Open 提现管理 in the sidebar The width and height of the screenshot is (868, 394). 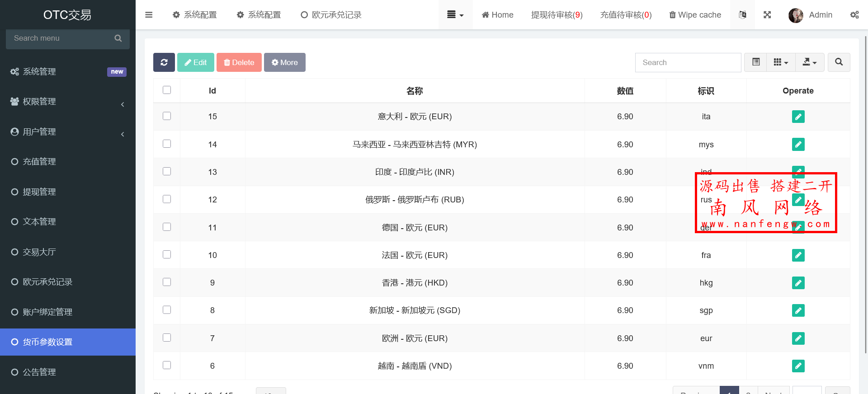coord(68,192)
